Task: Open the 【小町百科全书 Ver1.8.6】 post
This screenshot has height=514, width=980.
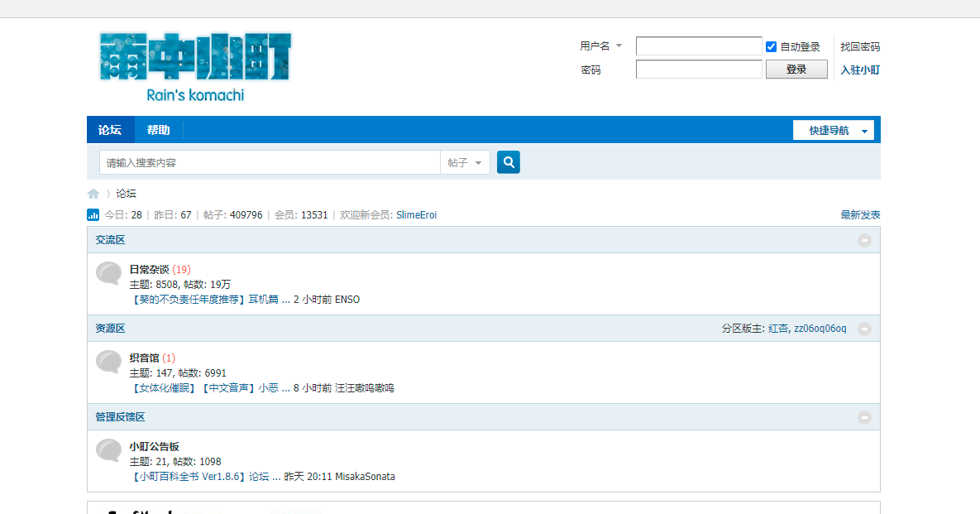Action: click(205, 477)
